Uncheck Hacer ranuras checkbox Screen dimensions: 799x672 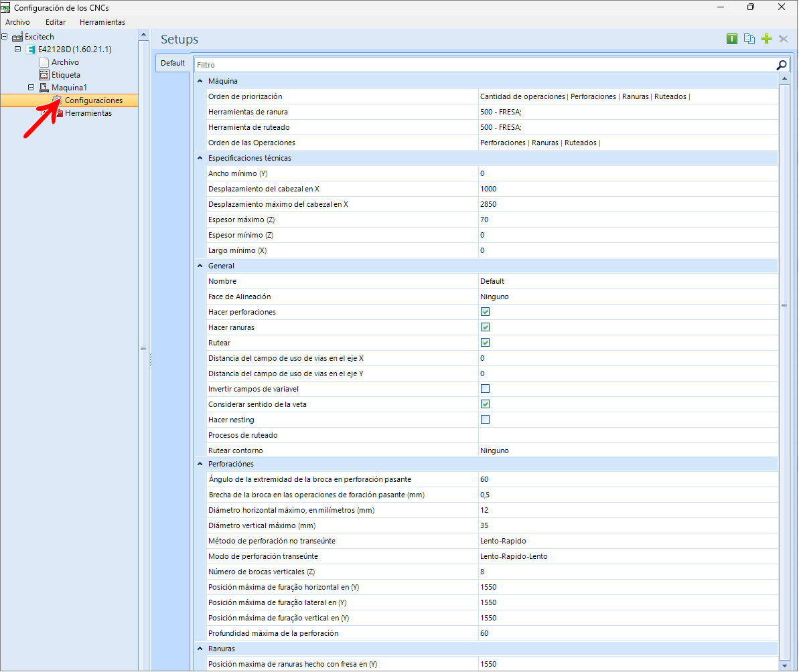485,327
